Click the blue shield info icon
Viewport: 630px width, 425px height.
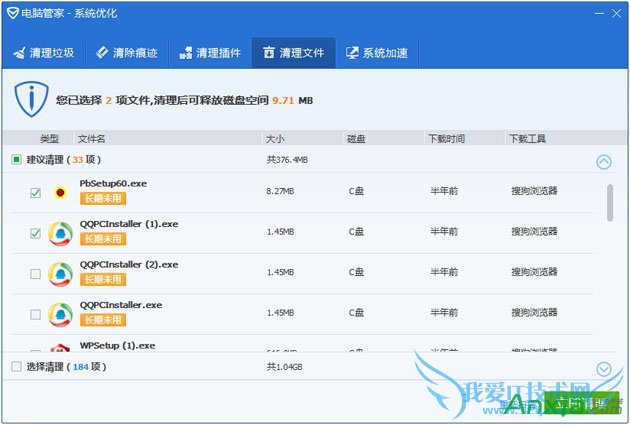point(31,100)
